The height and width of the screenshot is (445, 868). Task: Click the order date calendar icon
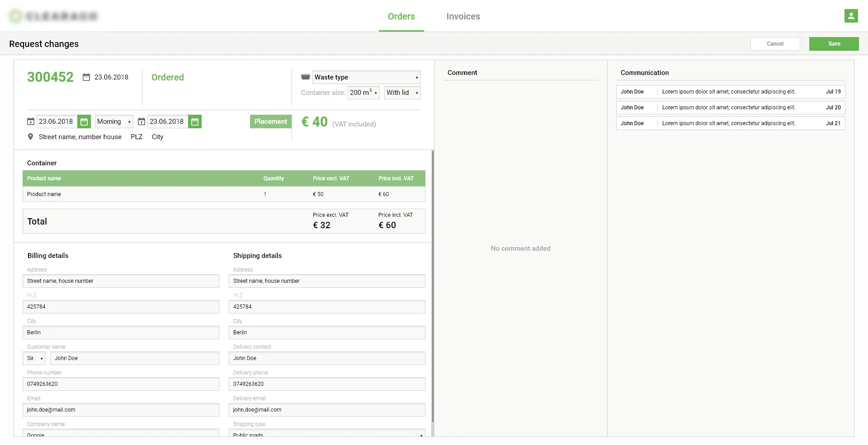point(86,77)
